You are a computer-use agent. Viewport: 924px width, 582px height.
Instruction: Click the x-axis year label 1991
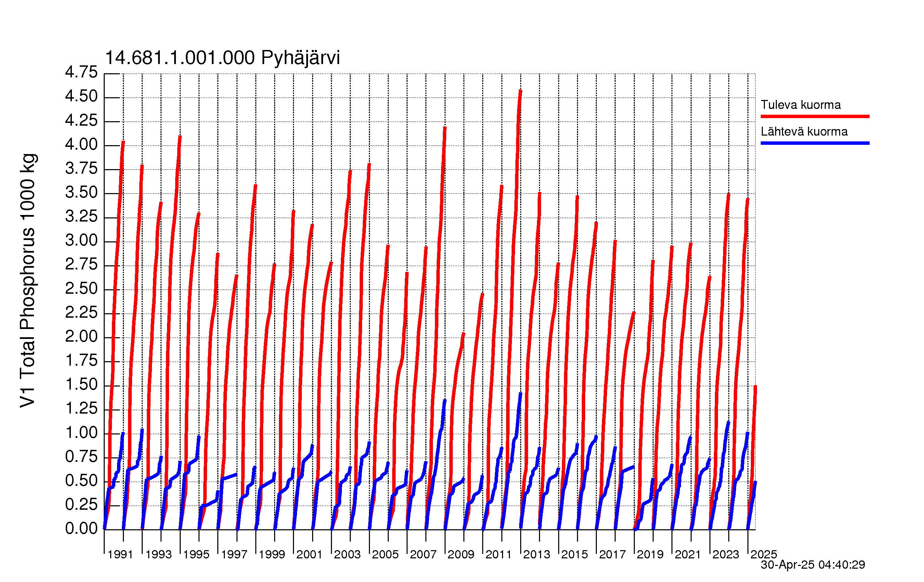120,554
